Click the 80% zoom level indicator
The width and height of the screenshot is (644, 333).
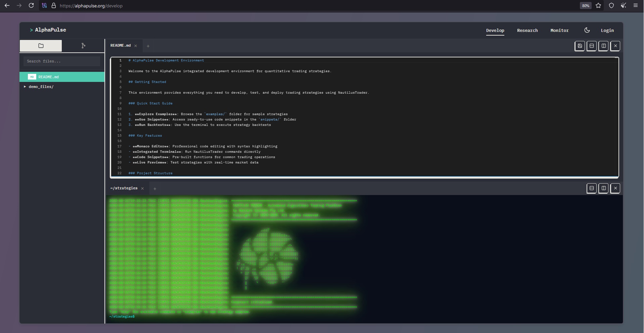[x=586, y=6]
